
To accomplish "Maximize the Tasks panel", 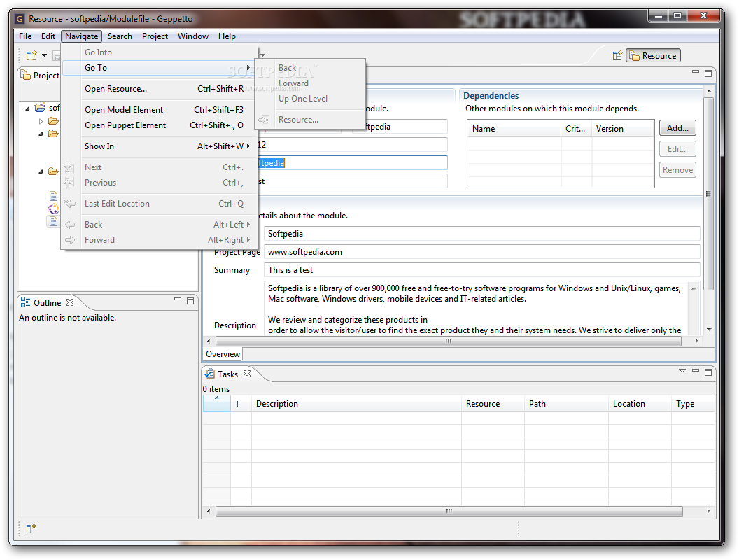I will [x=708, y=372].
